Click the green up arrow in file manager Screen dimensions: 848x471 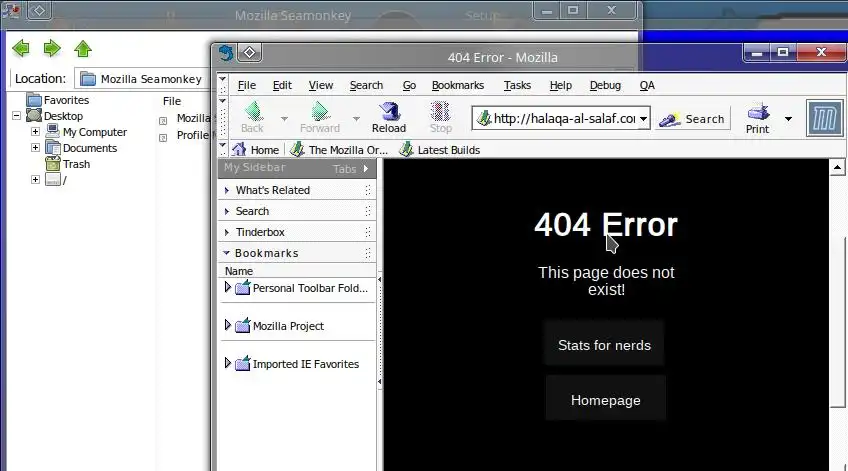[x=83, y=48]
